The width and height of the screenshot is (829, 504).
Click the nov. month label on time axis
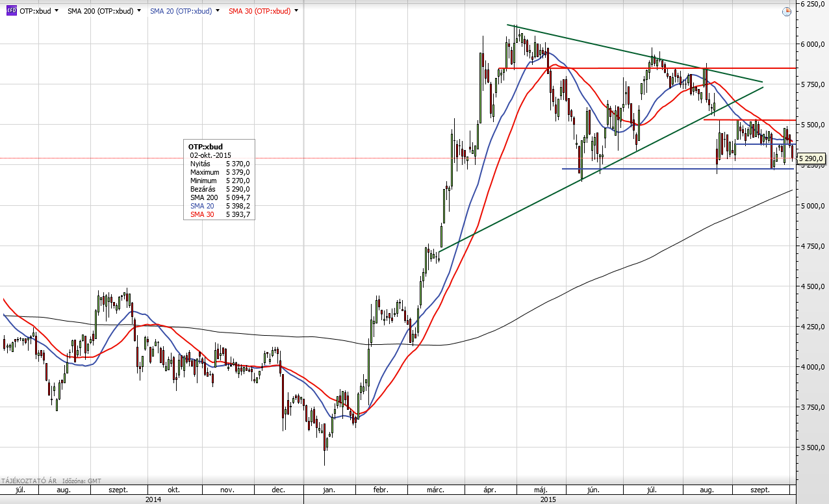point(227,490)
